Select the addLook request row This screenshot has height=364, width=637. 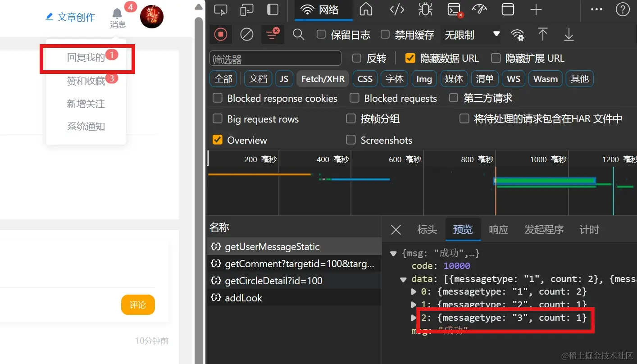[294, 298]
